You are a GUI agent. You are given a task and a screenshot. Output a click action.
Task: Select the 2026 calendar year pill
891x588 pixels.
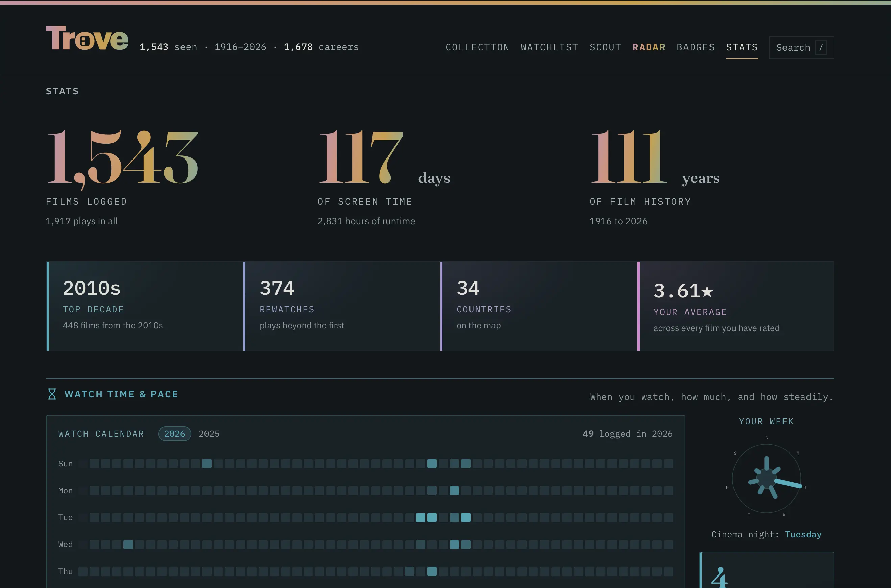point(174,434)
